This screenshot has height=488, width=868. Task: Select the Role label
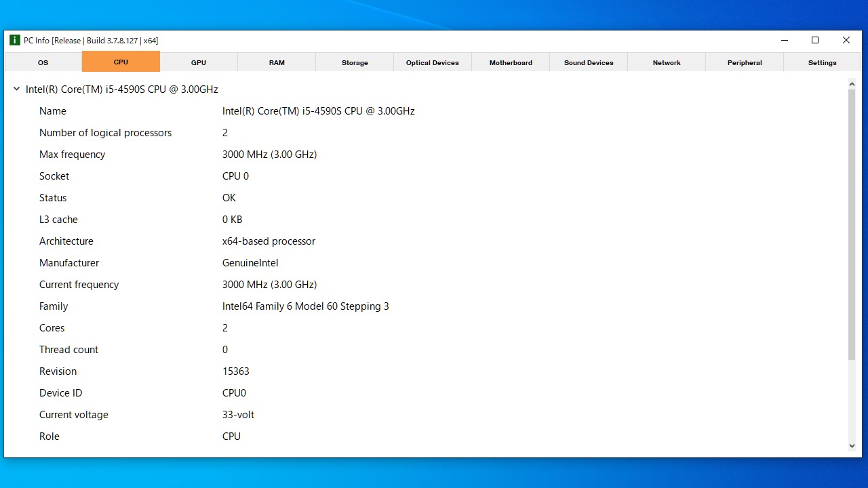click(50, 436)
